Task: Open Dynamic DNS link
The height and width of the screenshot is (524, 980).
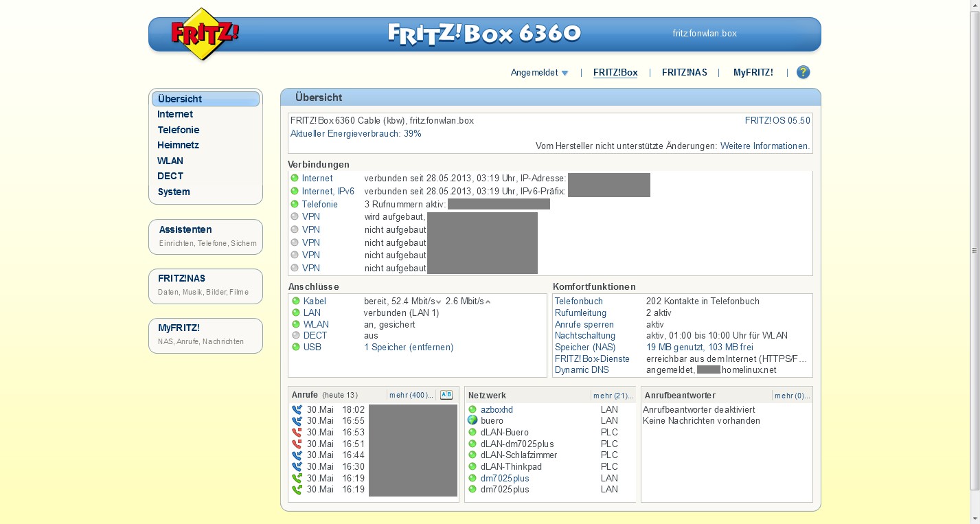Action: coord(582,369)
